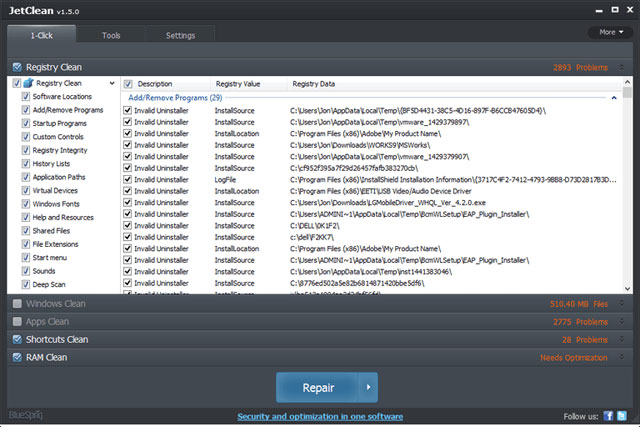The height and width of the screenshot is (427, 640).
Task: Toggle the select-all checkbox beside Description header
Action: (x=127, y=83)
